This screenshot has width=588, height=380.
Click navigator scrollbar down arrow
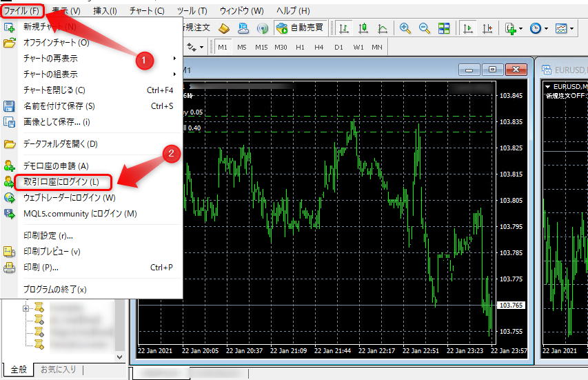pos(119,357)
